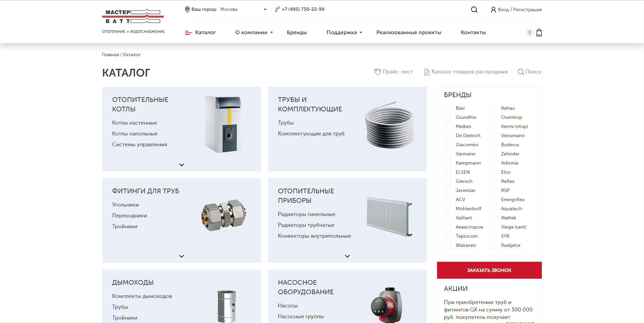644x323 pixels.
Task: Check the Аквасторож brand checkbox
Action: (447, 227)
